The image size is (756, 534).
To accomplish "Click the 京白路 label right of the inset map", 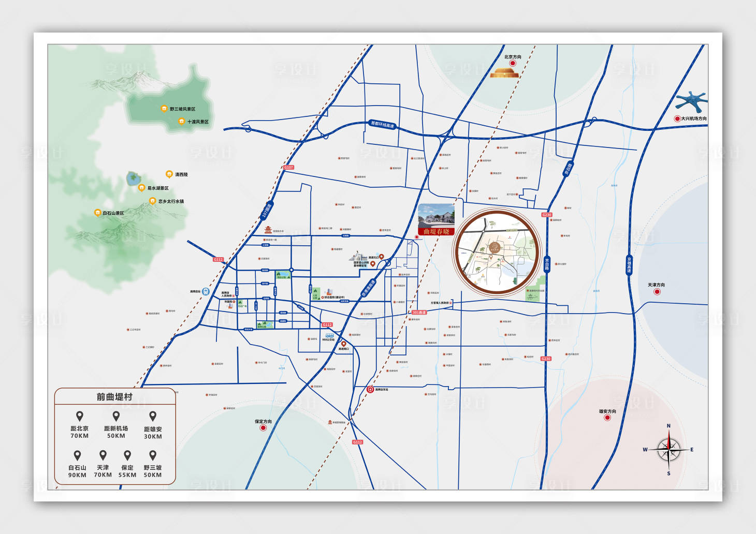I will 547,264.
